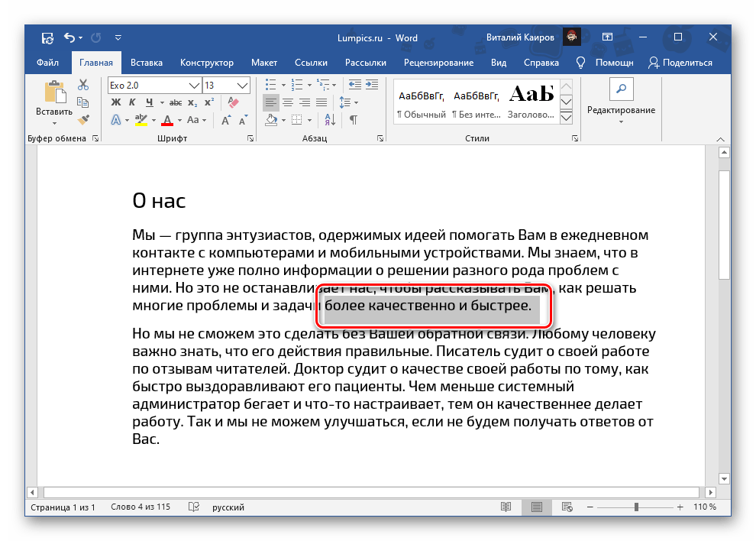Switch to Web Layout view icon

coord(567,507)
